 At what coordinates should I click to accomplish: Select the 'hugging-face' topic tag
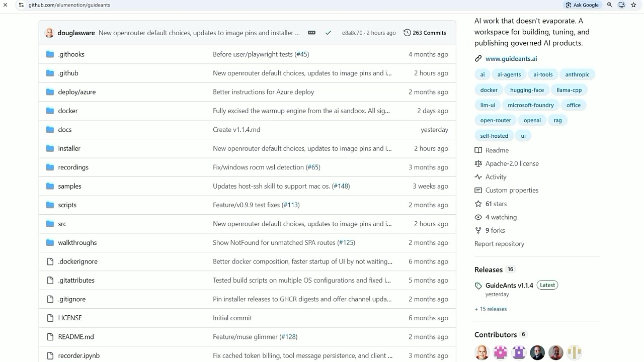pos(527,90)
